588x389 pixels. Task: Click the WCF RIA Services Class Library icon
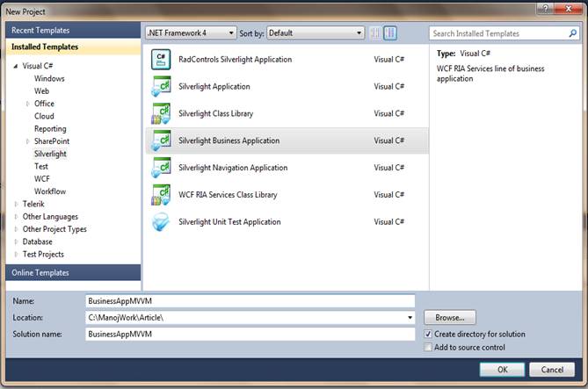click(x=161, y=195)
